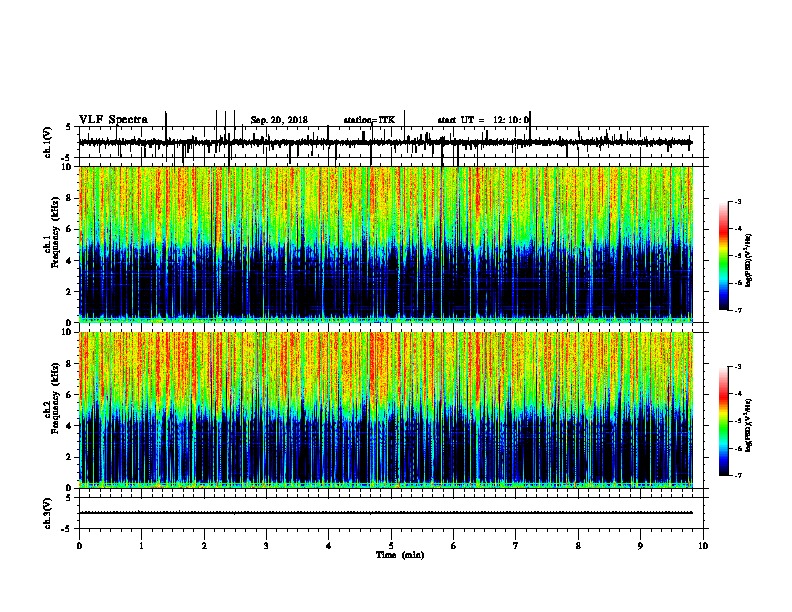Click the "VLF Spectra" plot title
The image size is (792, 612).
[114, 120]
